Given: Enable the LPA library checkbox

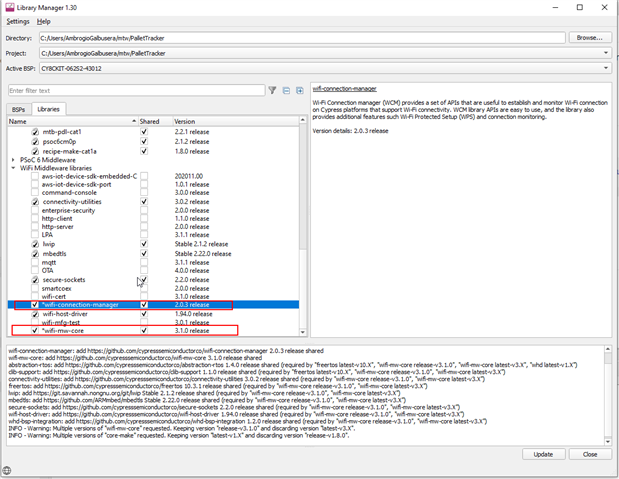Looking at the screenshot, I should (x=35, y=235).
